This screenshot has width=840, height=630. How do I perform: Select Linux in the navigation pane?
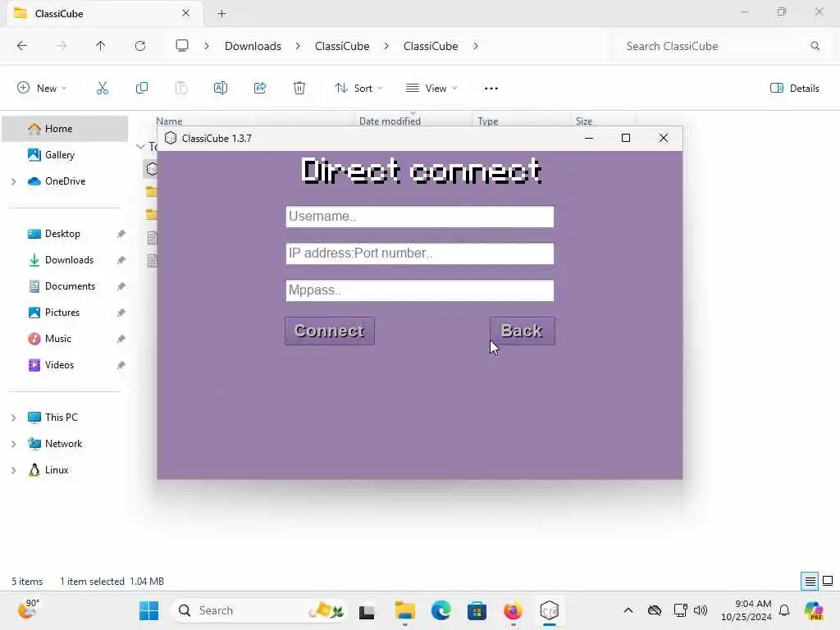[x=57, y=470]
